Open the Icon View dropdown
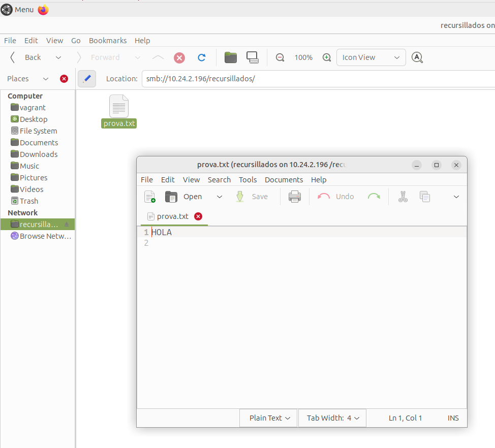495x448 pixels. pyautogui.click(x=371, y=57)
